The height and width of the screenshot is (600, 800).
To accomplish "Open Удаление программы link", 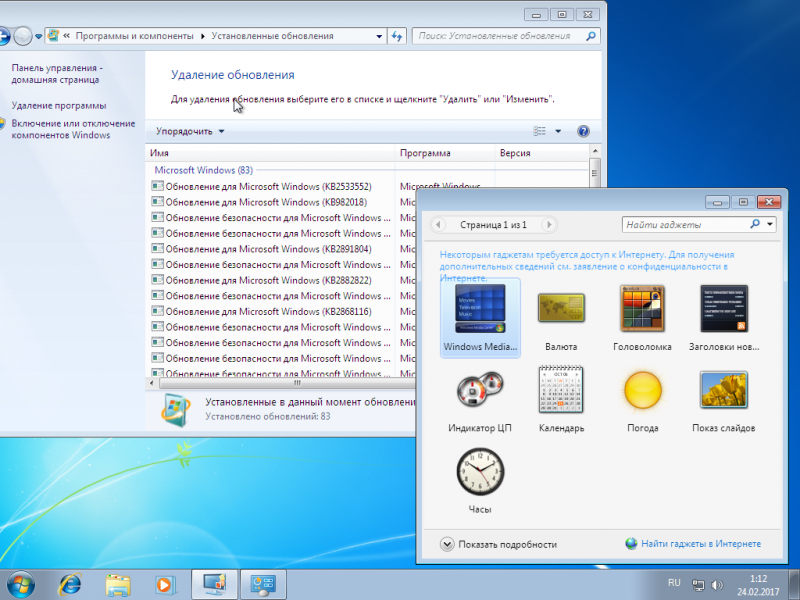I will click(59, 106).
